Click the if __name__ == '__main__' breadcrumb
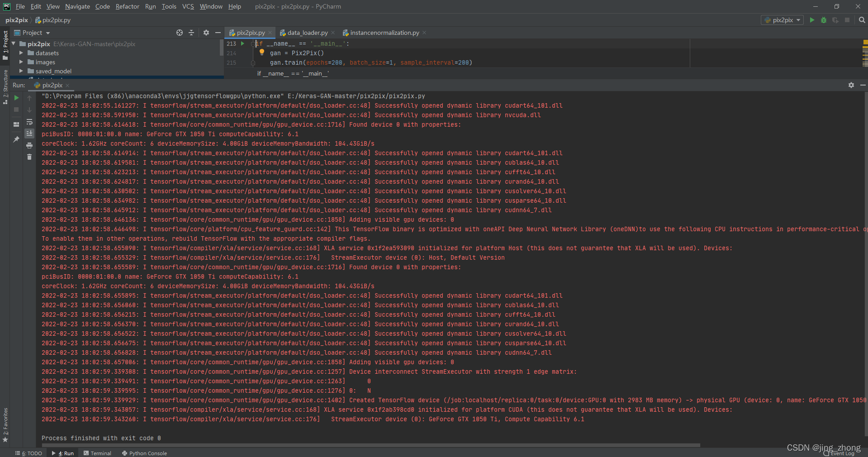 click(x=293, y=73)
